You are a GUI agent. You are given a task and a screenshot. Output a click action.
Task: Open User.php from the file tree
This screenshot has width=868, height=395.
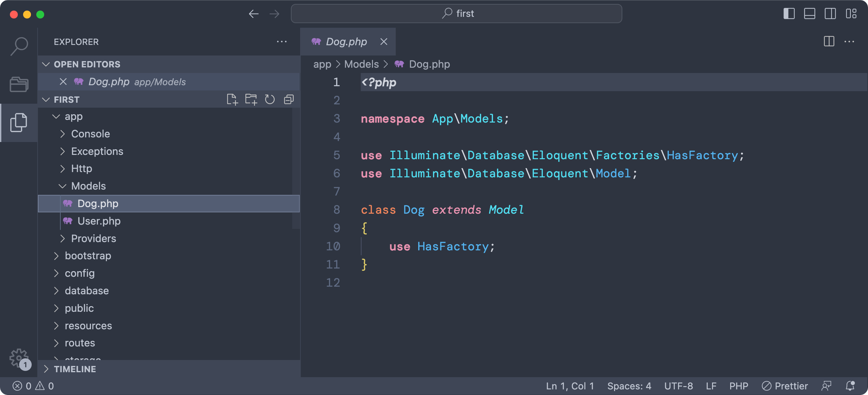[99, 221]
